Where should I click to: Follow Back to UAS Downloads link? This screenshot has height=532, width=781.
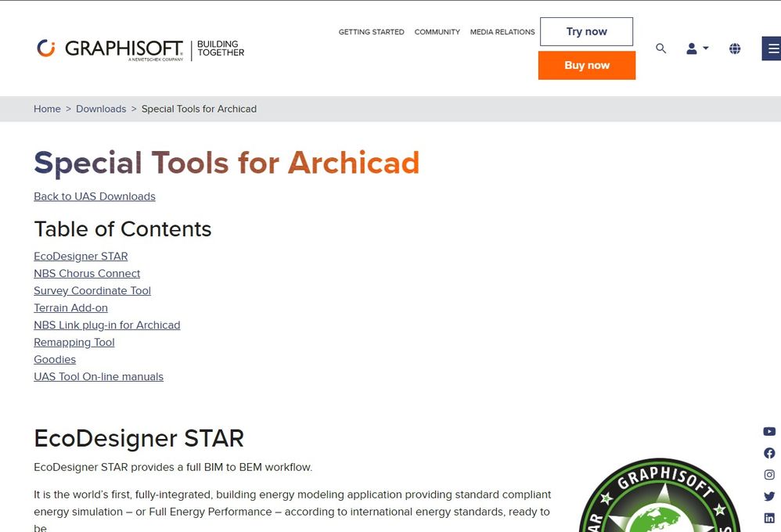coord(95,196)
